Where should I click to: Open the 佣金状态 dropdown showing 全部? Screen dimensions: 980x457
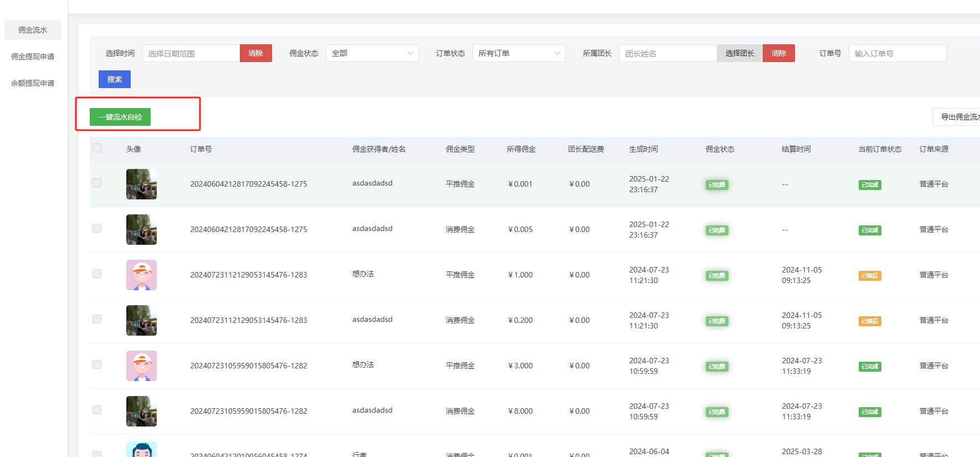[372, 53]
